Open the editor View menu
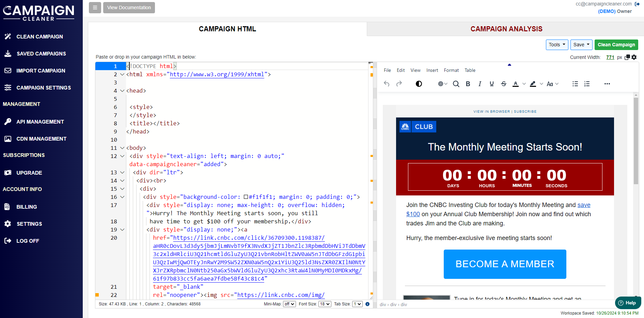This screenshot has width=644, height=318. 415,70
